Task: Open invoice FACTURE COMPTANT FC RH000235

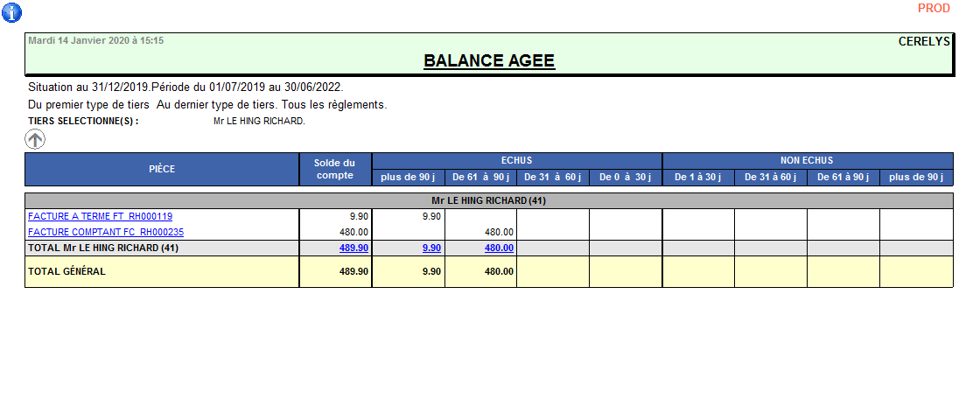Action: (105, 233)
